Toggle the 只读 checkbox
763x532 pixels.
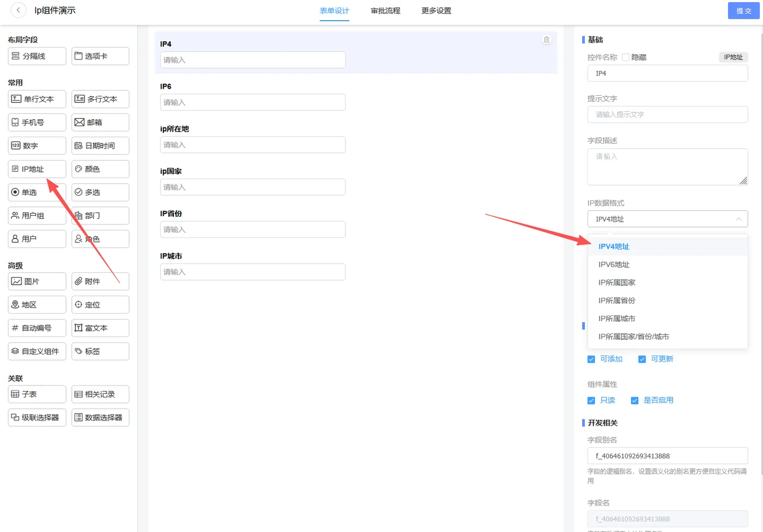click(591, 401)
